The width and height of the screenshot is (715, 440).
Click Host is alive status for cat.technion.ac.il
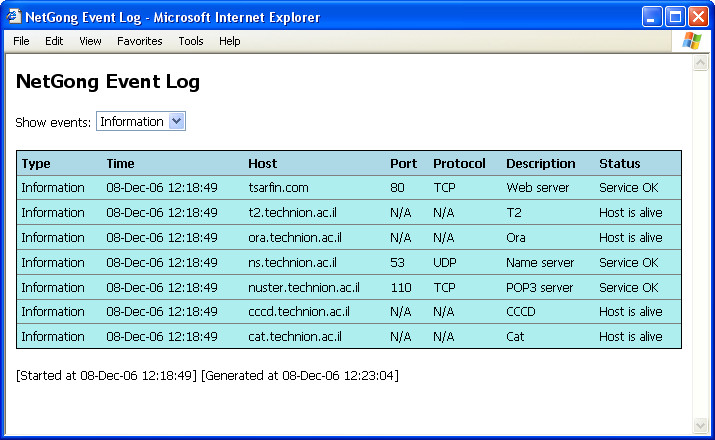[631, 337]
